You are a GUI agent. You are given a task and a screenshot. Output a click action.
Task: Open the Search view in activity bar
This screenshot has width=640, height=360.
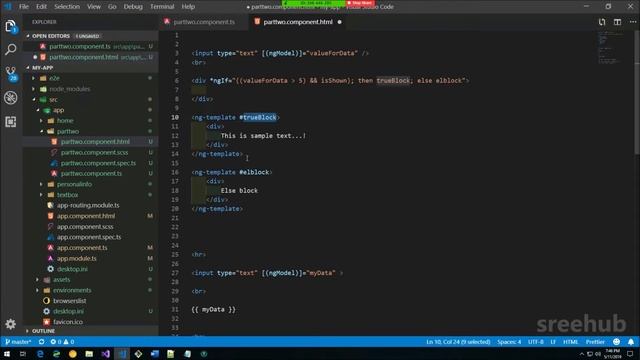point(11,50)
